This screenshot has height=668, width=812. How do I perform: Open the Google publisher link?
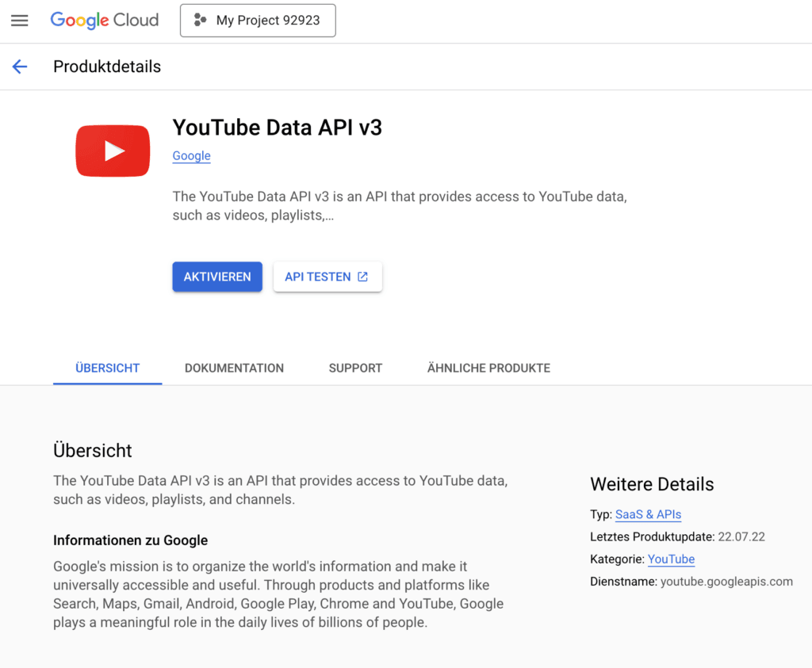coord(192,156)
